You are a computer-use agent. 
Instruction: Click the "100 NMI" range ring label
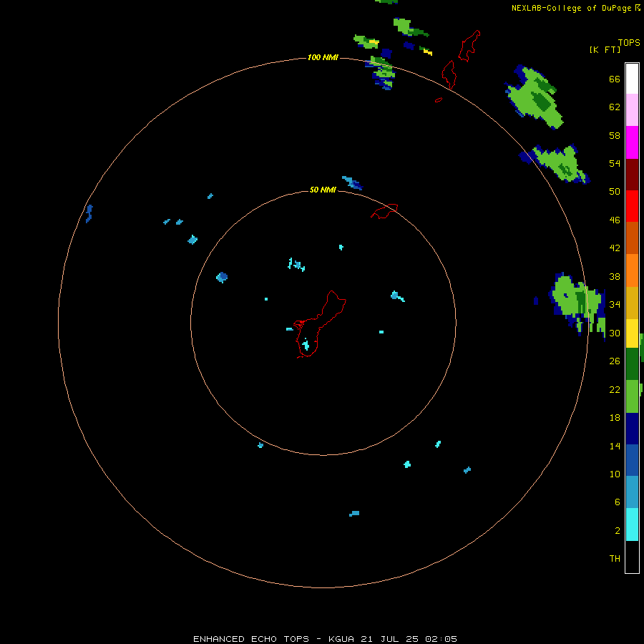[323, 57]
